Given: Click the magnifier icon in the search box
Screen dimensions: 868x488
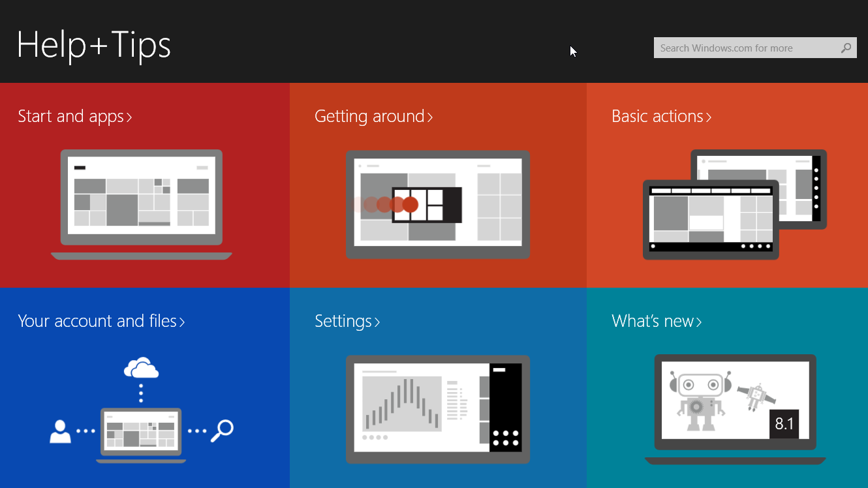Looking at the screenshot, I should pos(846,48).
